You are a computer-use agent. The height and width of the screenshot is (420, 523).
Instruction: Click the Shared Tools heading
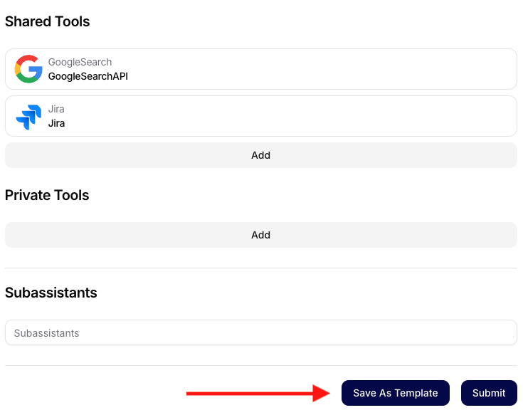click(x=48, y=21)
